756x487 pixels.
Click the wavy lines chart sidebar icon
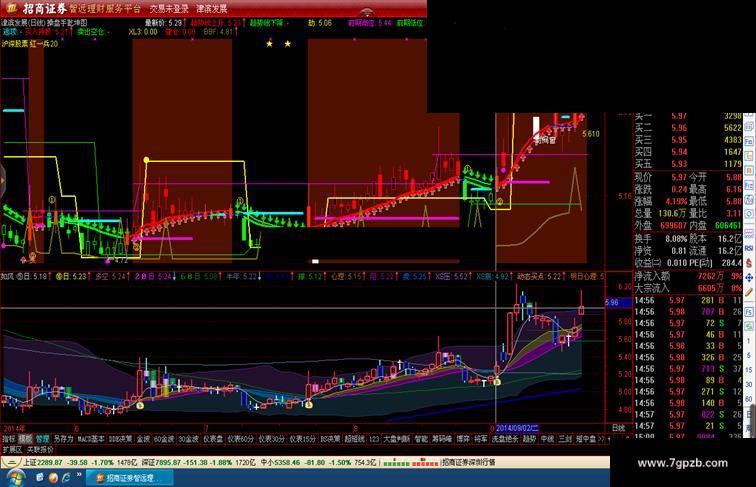point(748,233)
